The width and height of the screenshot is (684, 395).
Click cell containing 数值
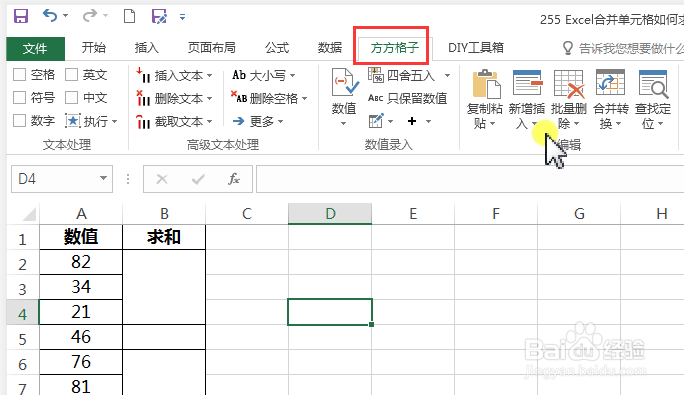click(81, 237)
